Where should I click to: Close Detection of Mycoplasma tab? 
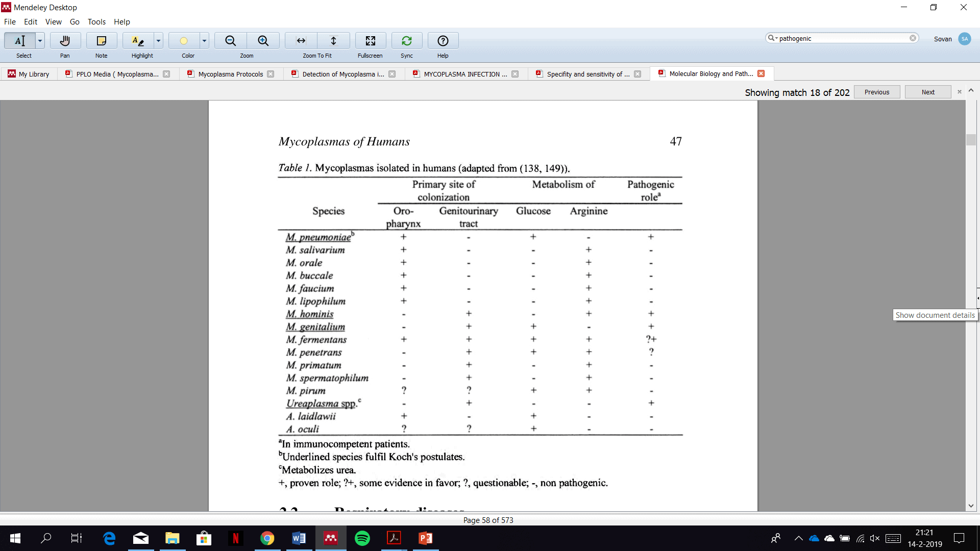(392, 74)
